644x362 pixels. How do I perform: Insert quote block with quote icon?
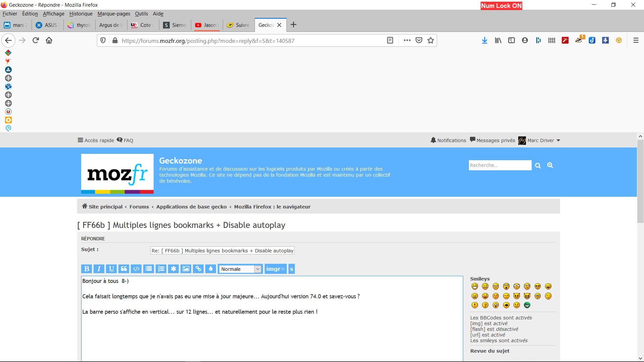124,269
